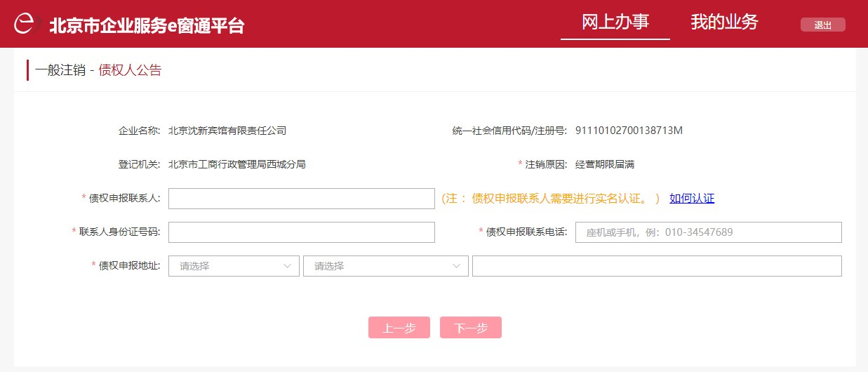Open the 如何认证 link

pos(691,199)
